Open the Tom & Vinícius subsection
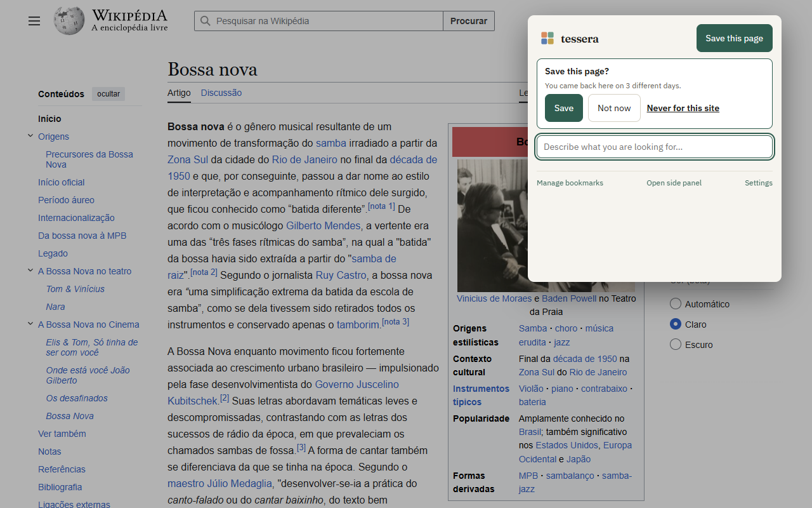Screen dimensions: 812x508 (x=75, y=289)
